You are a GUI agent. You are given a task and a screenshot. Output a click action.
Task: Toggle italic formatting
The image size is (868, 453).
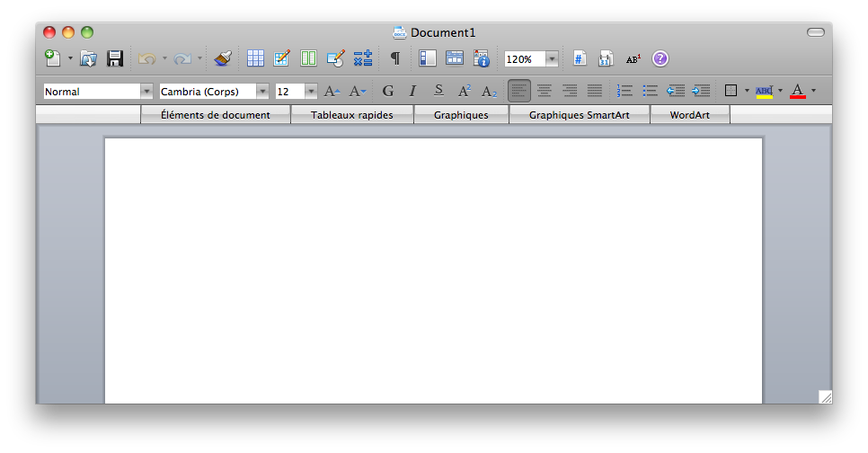(413, 91)
